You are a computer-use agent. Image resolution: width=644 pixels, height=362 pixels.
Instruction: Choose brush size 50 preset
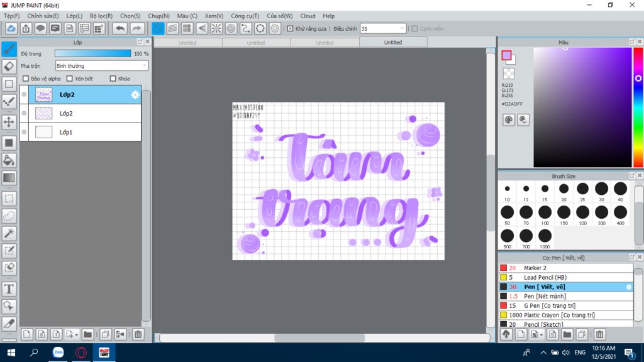[x=508, y=215]
